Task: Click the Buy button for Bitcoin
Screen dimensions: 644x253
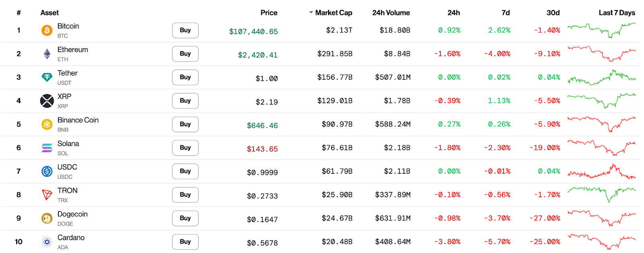Action: coord(185,30)
